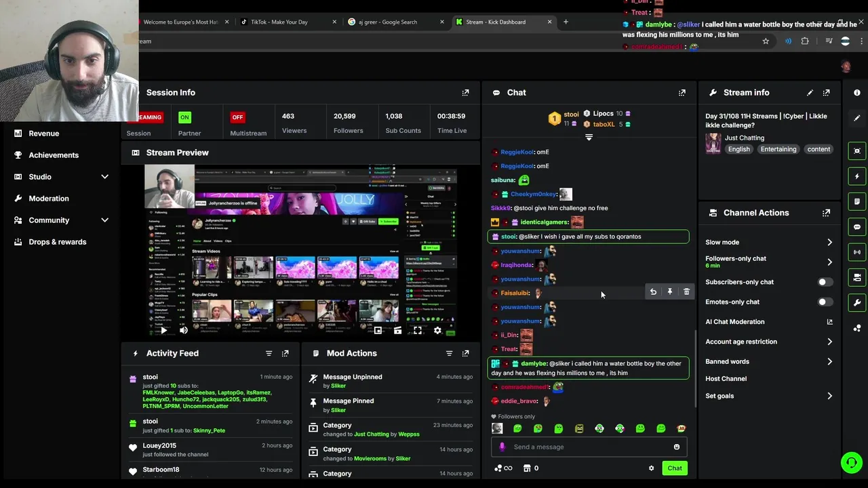Toggle Chat bubble icon in right sidebar

pos(857,227)
